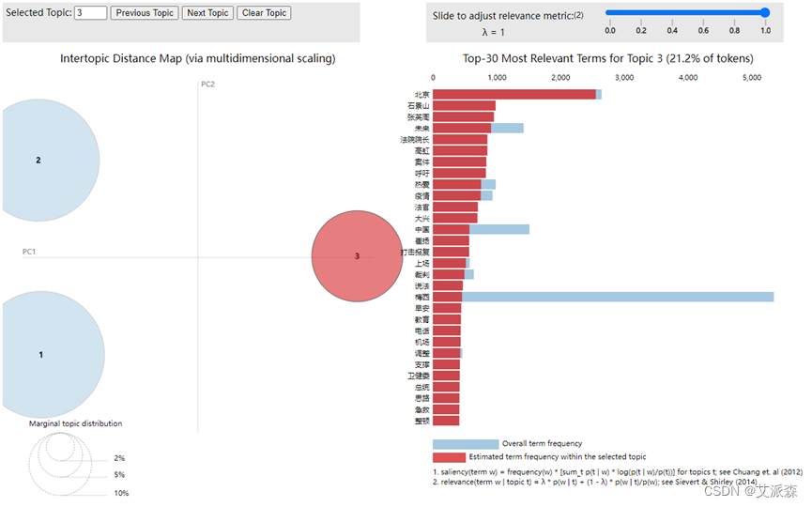
Task: Click the 裁判 term label
Action: [422, 274]
